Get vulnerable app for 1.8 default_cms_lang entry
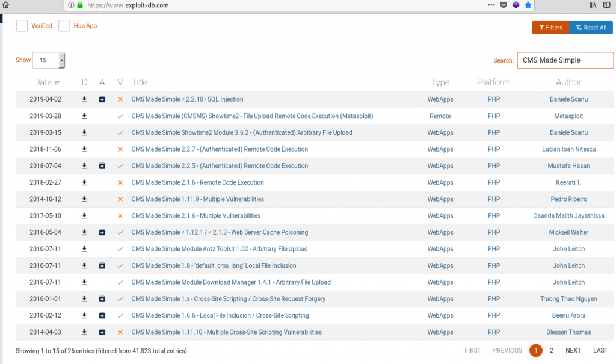Screen dimensions: 616x364 (x=102, y=266)
